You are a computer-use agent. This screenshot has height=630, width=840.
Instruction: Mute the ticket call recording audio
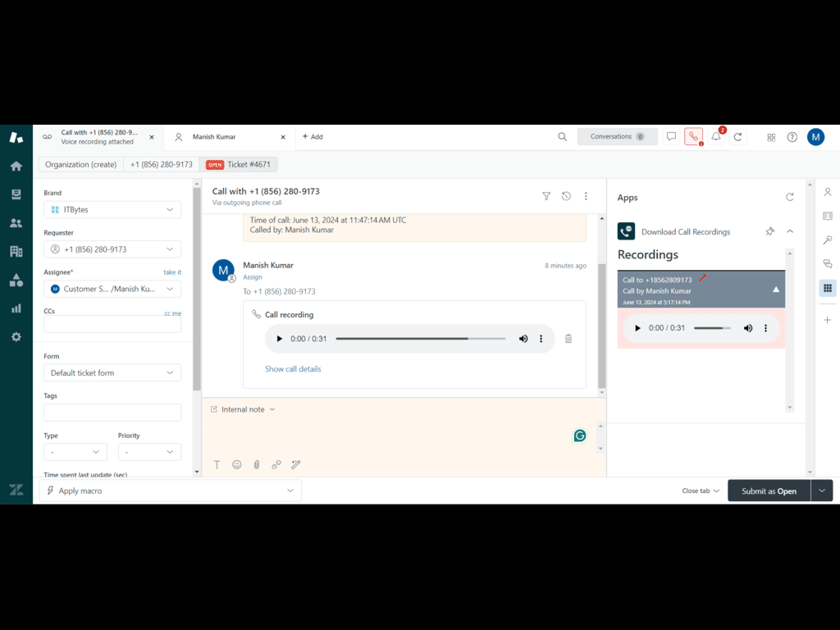tap(523, 339)
